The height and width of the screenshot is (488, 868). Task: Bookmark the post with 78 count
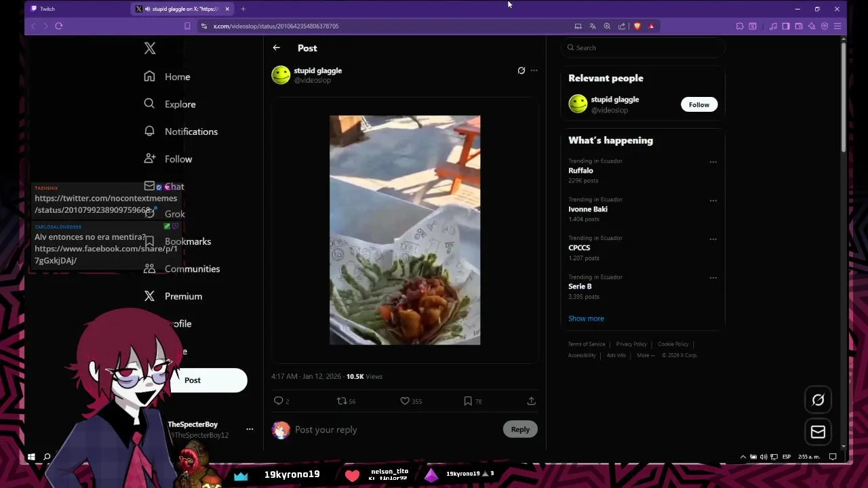[468, 401]
